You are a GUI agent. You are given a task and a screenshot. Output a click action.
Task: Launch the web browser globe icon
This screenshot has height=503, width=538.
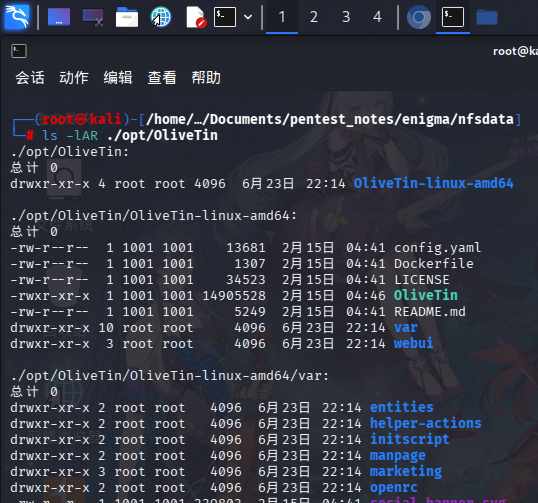[x=161, y=17]
